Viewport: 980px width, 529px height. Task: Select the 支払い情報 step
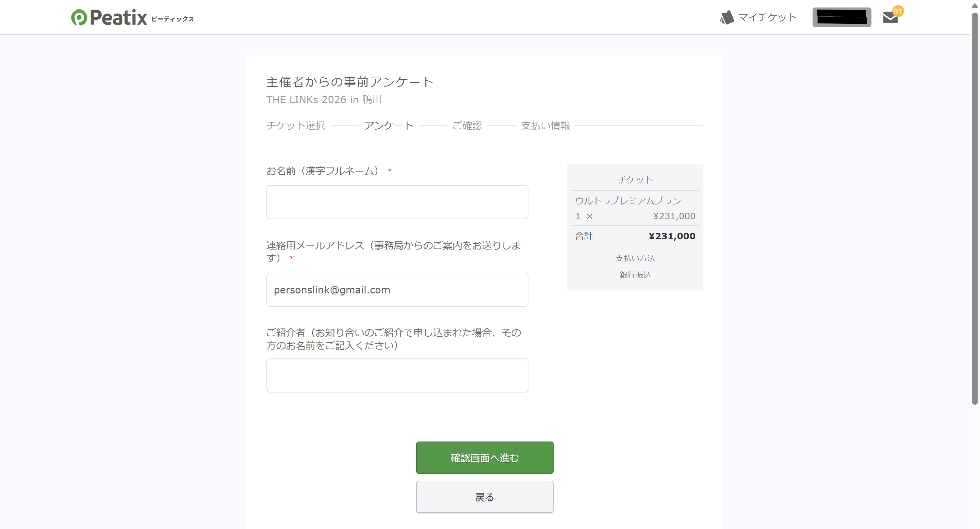[545, 126]
